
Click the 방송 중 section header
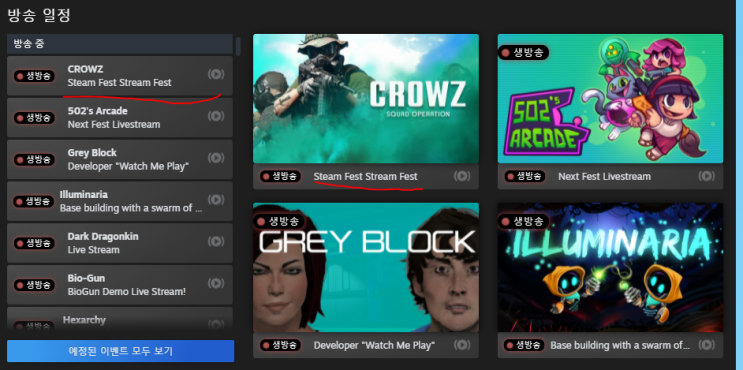(120, 44)
